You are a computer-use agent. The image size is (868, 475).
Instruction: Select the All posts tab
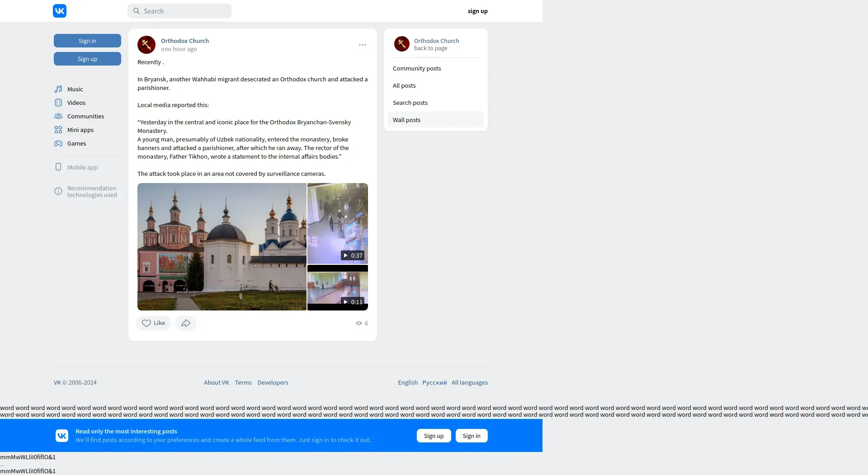pyautogui.click(x=436, y=85)
